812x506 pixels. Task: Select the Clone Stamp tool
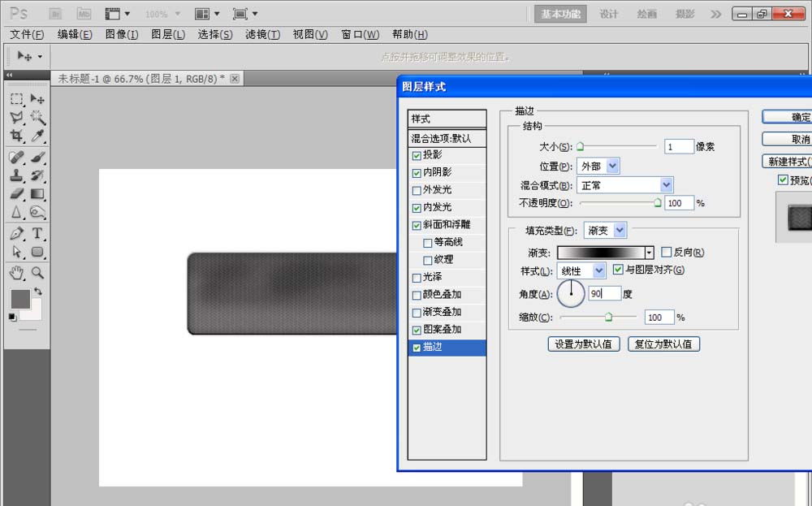16,175
